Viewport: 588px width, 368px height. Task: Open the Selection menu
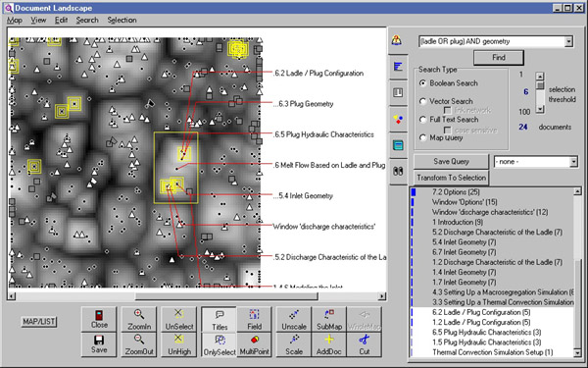(122, 21)
